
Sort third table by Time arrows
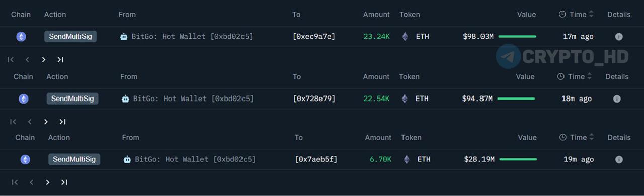pyautogui.click(x=591, y=138)
